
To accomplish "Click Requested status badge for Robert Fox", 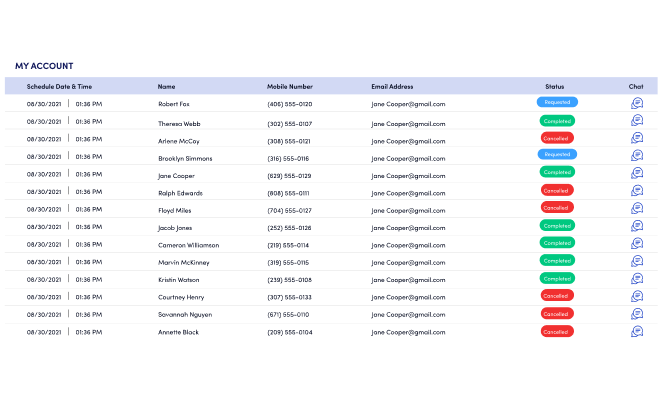I will (x=557, y=102).
